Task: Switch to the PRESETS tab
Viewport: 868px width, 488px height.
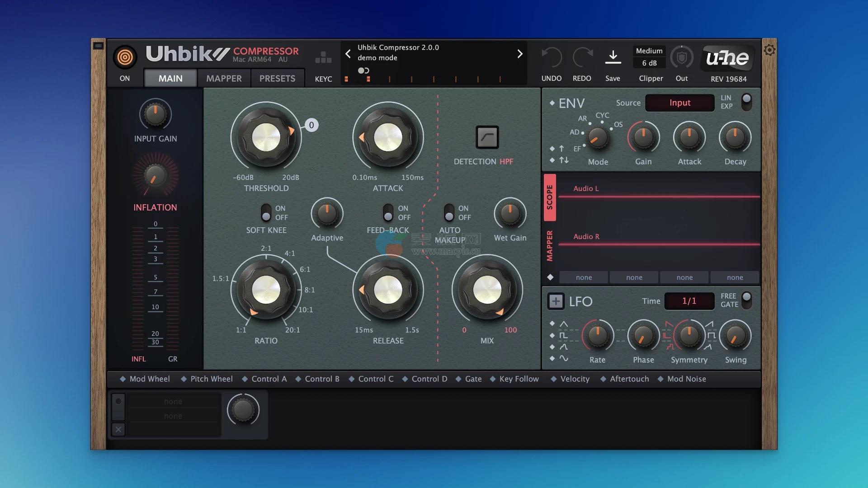Action: (x=277, y=79)
